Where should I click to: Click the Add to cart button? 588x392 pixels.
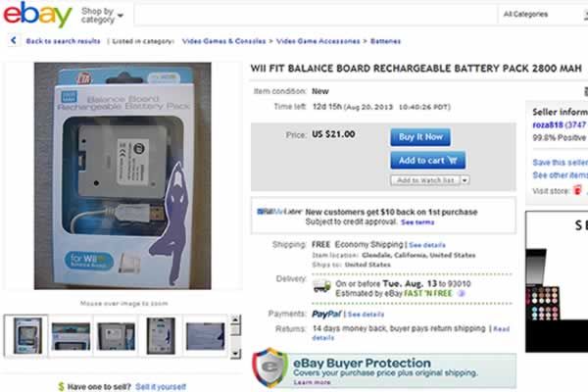point(428,161)
